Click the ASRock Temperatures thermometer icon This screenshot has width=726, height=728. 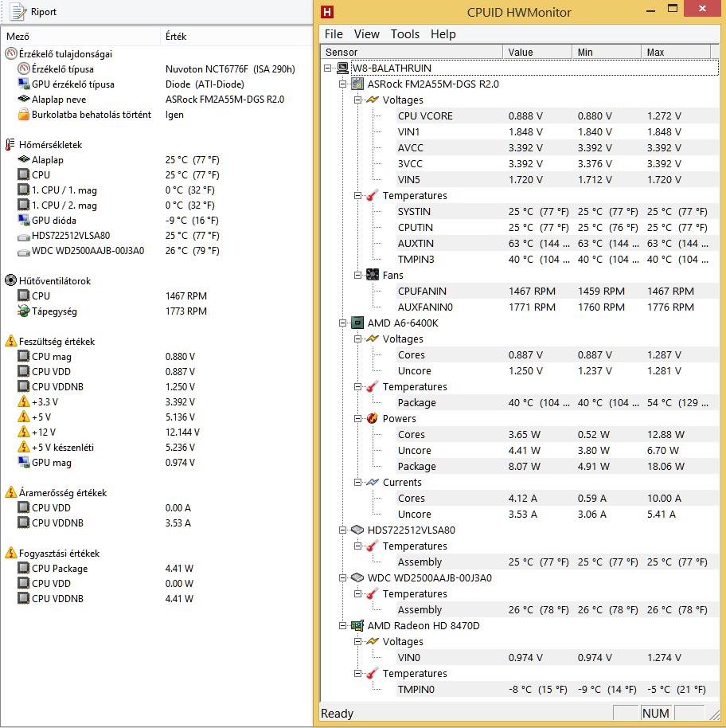(372, 195)
